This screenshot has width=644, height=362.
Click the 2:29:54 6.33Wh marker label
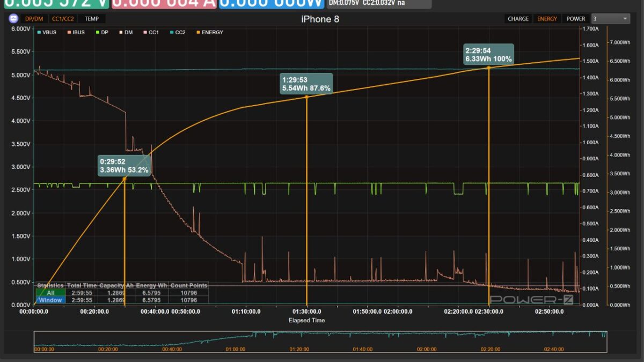[488, 55]
